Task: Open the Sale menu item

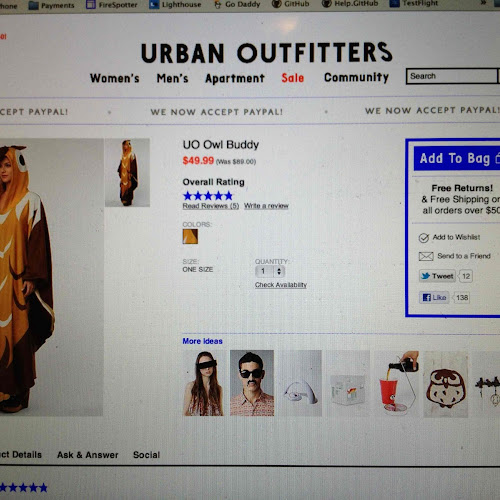Action: tap(293, 78)
